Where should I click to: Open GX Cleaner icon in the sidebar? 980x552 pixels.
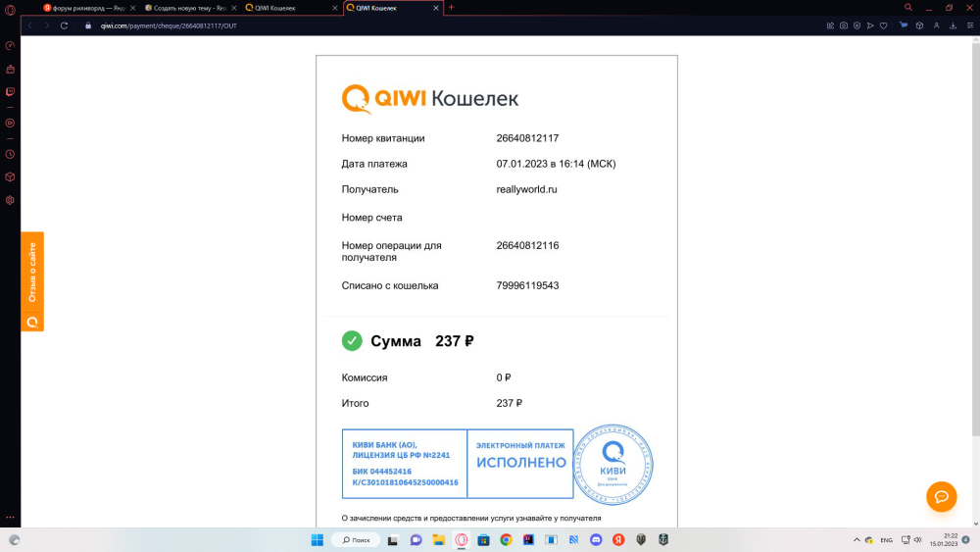click(x=10, y=69)
